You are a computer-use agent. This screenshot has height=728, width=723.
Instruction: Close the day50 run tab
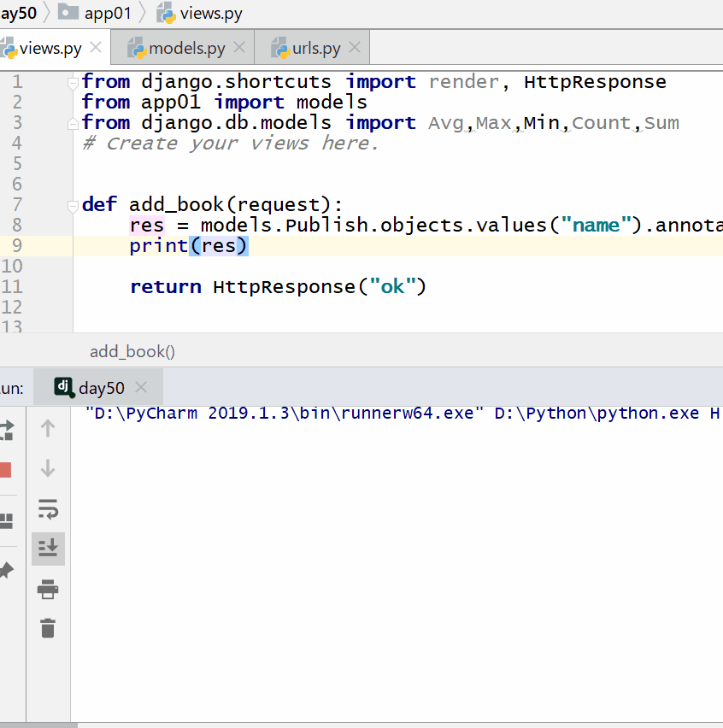[x=141, y=388]
